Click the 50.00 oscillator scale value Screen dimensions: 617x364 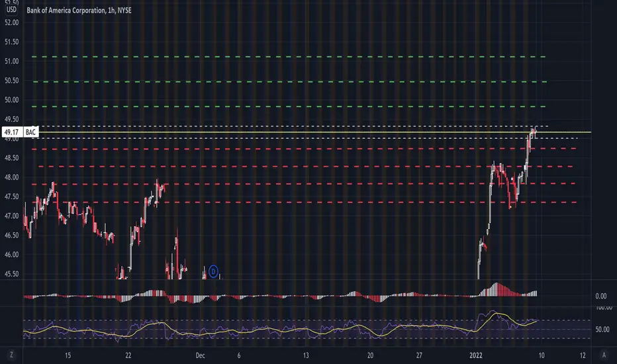[602, 330]
